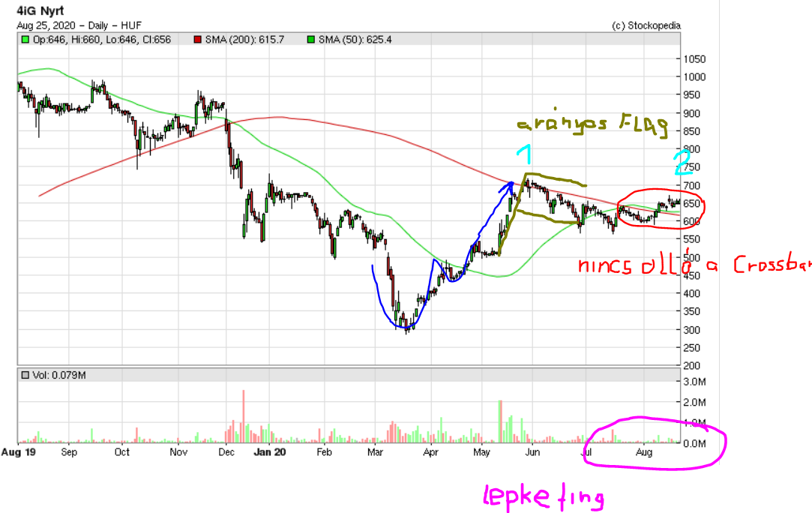Click the 'Aug 19' x-axis label
This screenshot has height=513, width=812.
tap(15, 452)
